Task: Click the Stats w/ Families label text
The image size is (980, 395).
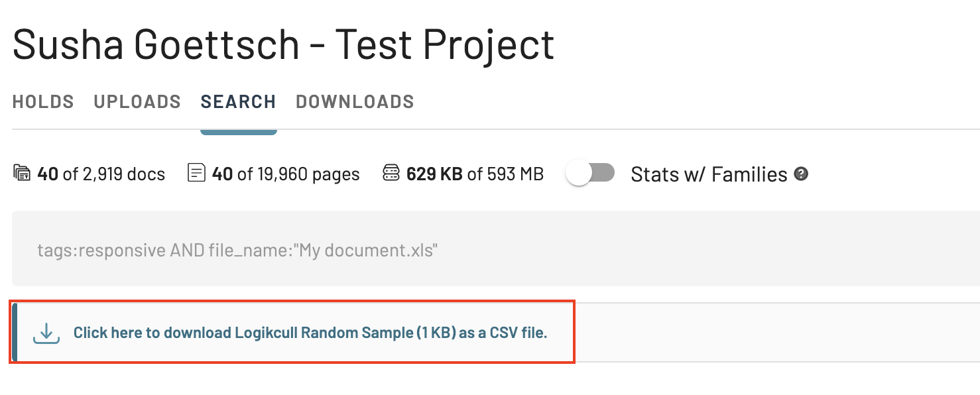Action: click(709, 174)
